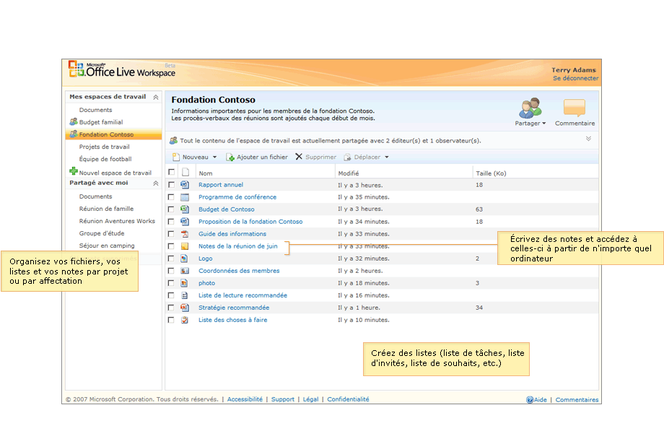Click the Rapport annuel file icon
Screen dimensions: 664x443
point(185,185)
